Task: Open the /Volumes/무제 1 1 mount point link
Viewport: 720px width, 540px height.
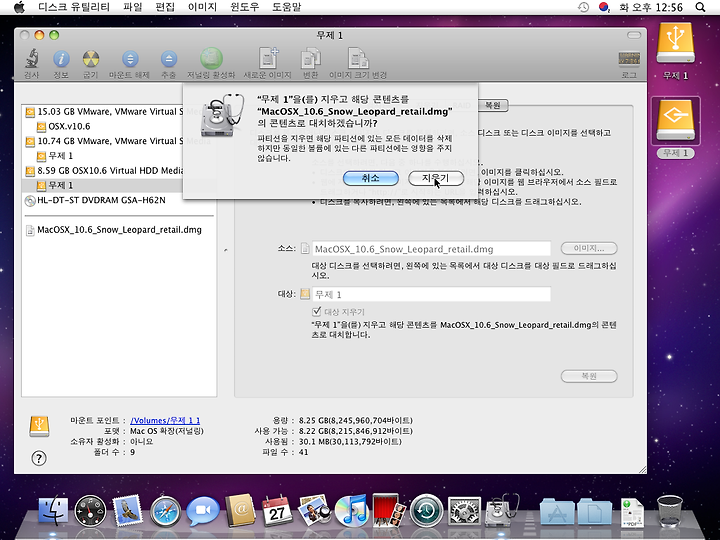Action: tap(165, 420)
